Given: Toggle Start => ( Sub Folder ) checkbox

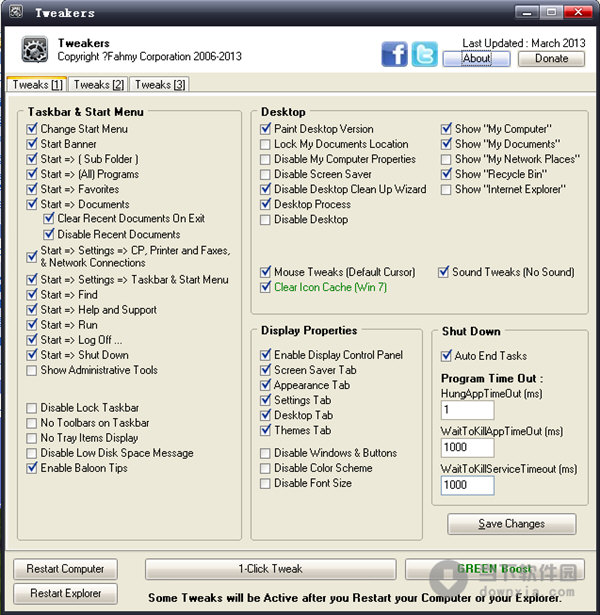Looking at the screenshot, I should [32, 159].
